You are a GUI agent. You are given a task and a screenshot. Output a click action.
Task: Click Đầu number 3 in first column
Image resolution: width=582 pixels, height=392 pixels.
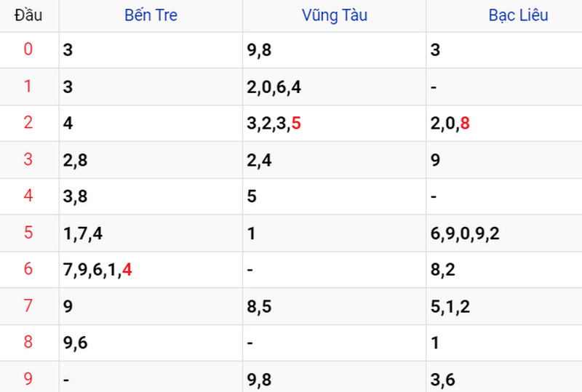(x=28, y=159)
